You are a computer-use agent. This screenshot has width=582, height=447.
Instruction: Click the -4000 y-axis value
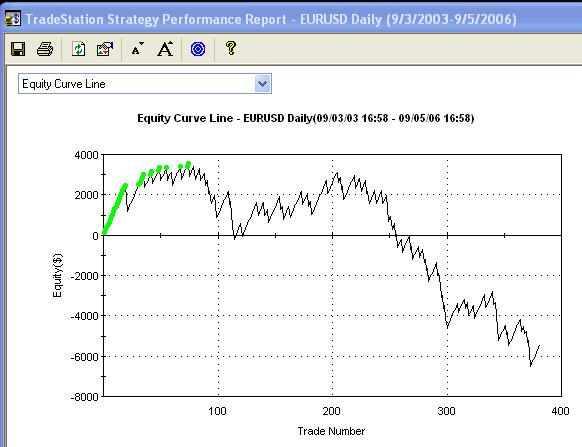click(x=85, y=316)
